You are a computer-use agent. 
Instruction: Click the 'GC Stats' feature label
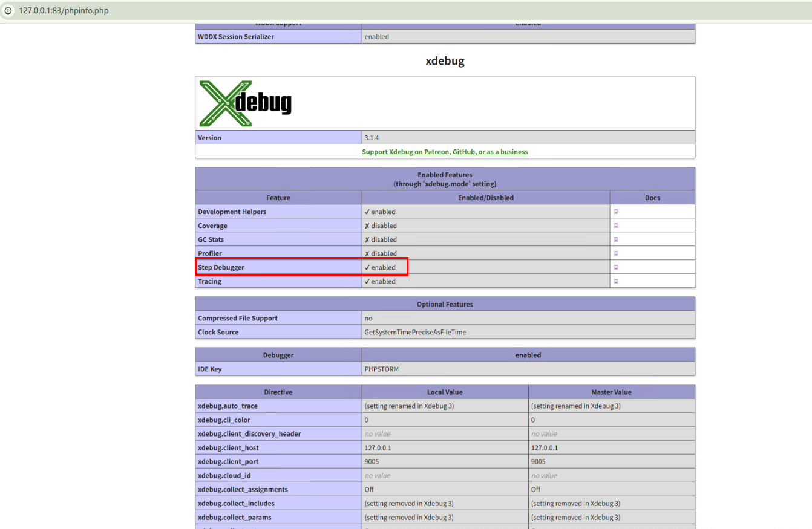tap(211, 239)
